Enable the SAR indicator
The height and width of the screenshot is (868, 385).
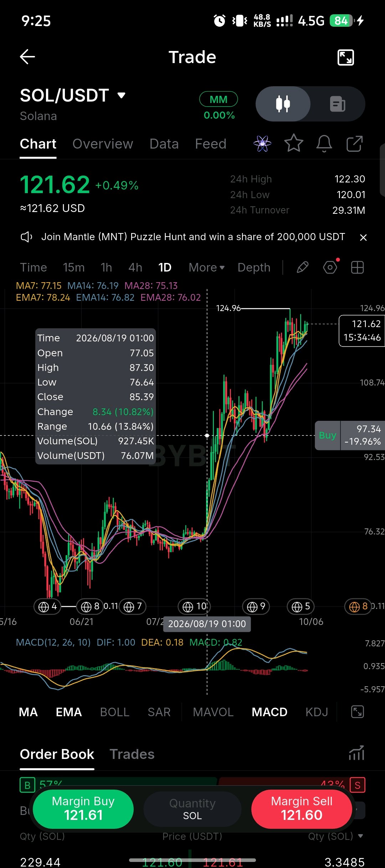click(159, 712)
